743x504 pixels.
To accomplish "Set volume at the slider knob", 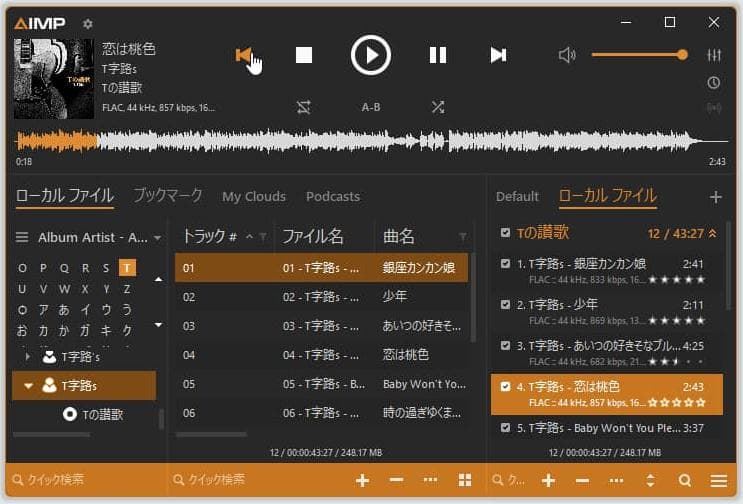I will click(682, 55).
